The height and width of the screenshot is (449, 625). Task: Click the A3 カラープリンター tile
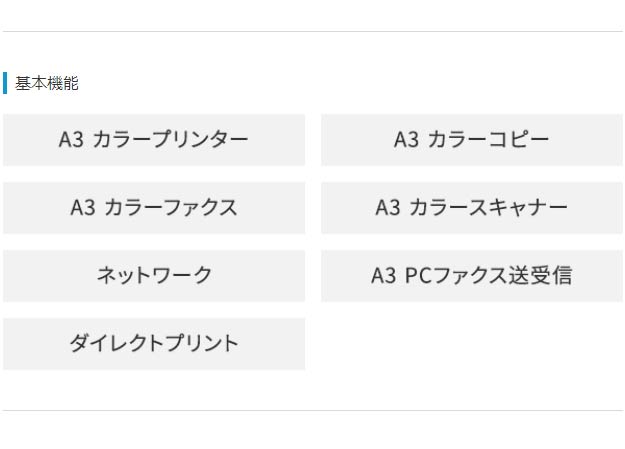[x=154, y=140]
